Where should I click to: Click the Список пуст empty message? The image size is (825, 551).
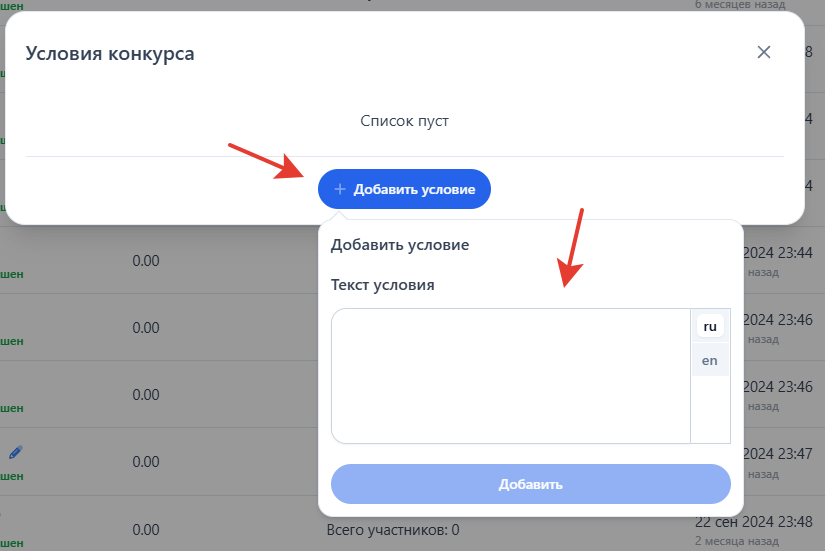(x=404, y=121)
